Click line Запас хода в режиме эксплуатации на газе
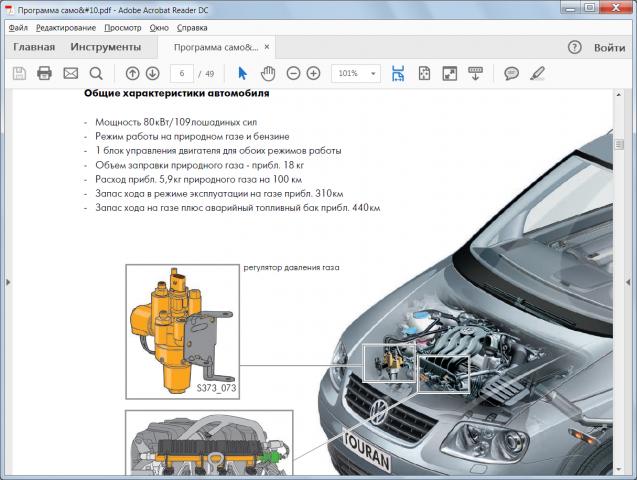Screen dimensions: 637x480 tap(219, 193)
